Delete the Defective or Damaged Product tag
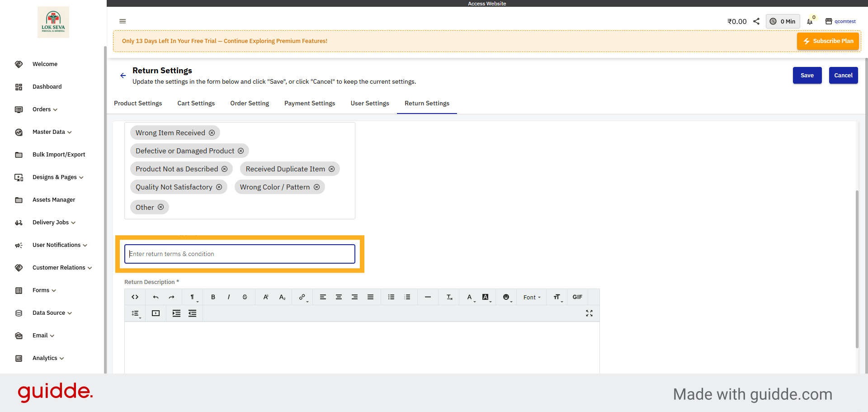 point(241,151)
